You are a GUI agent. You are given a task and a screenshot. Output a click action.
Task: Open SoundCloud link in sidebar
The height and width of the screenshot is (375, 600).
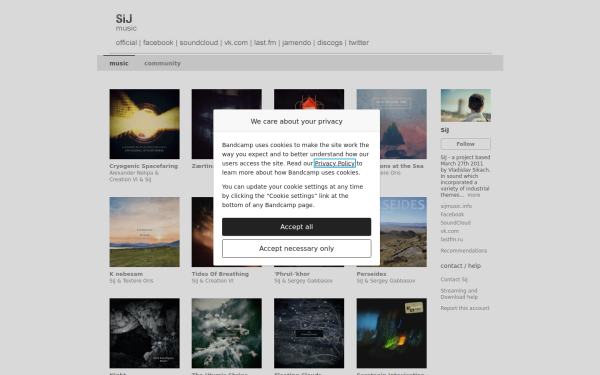(x=455, y=223)
